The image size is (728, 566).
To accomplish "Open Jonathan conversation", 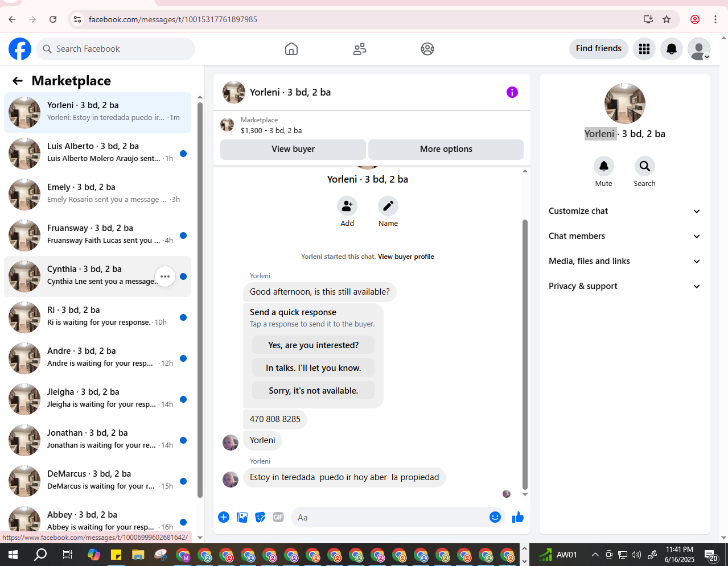I will click(x=98, y=440).
